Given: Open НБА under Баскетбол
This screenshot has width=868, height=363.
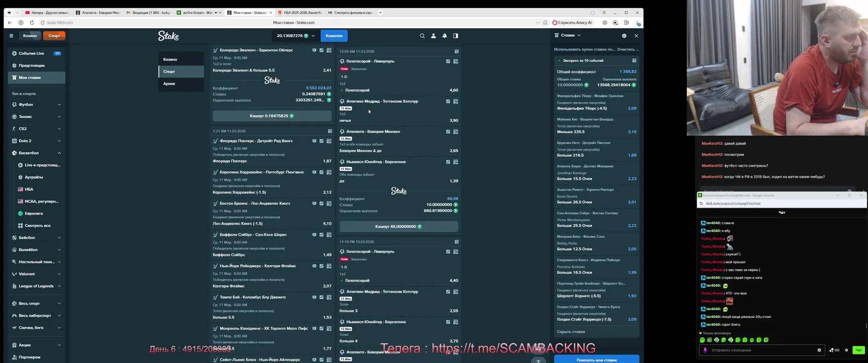Looking at the screenshot, I should [29, 190].
